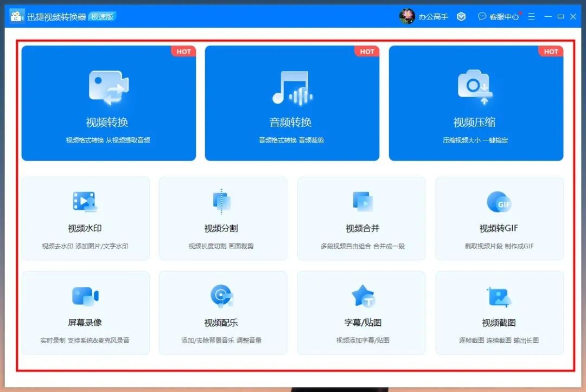The width and height of the screenshot is (586, 392).
Task: Open the 视频压缩 camera compress icon
Action: (x=475, y=87)
